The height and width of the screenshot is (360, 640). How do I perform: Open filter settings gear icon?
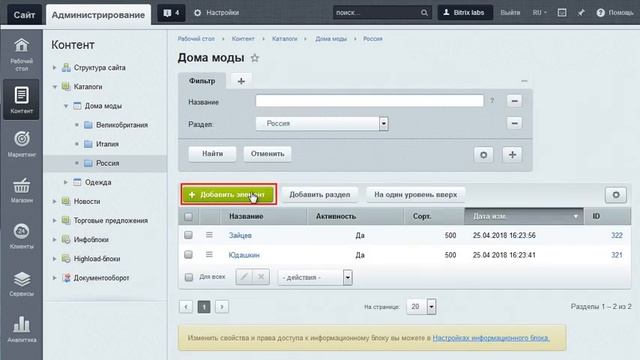pos(484,155)
